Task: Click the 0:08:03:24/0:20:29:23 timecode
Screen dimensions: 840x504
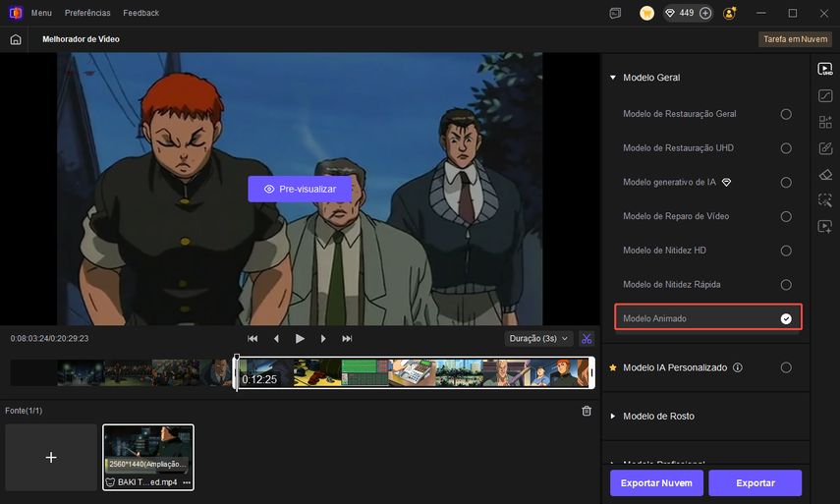Action: click(x=49, y=339)
